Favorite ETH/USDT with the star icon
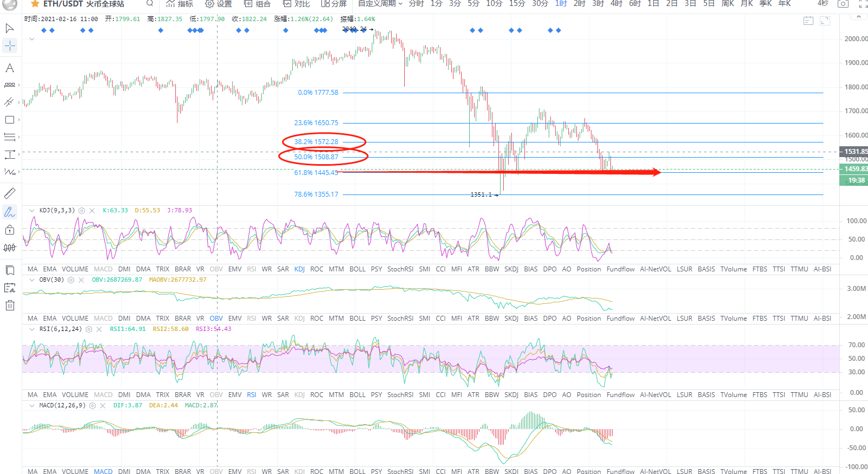 pos(35,4)
